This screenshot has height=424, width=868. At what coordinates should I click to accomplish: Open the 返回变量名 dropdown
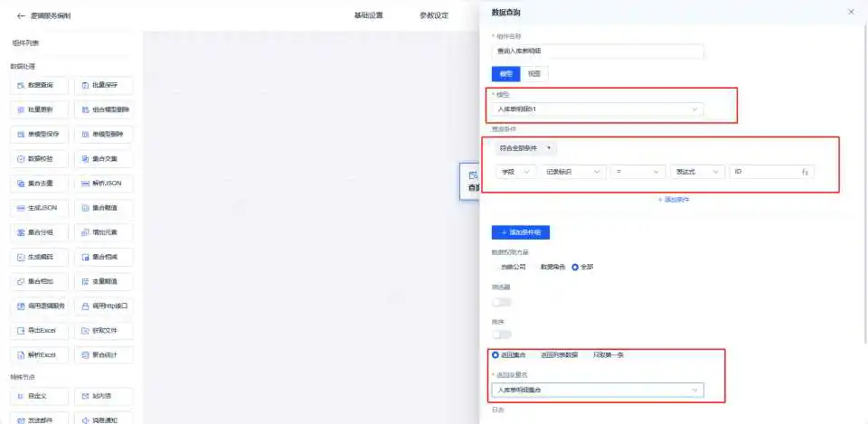pos(598,391)
